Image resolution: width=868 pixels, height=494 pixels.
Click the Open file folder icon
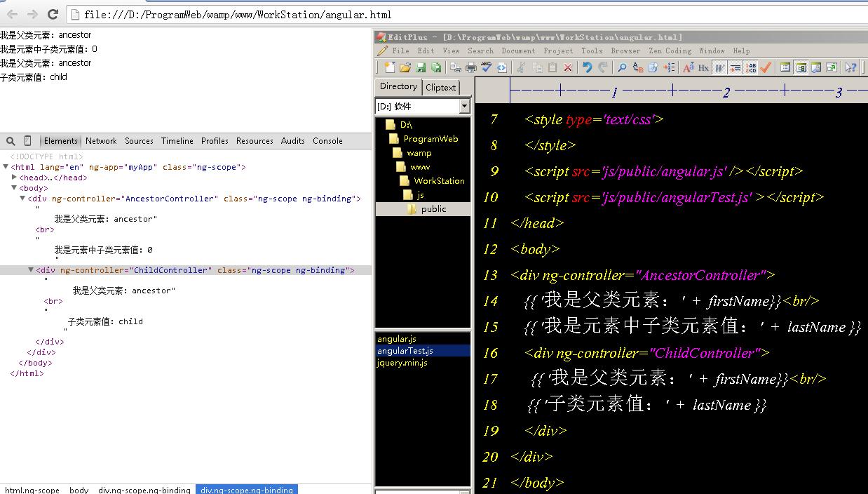[405, 67]
